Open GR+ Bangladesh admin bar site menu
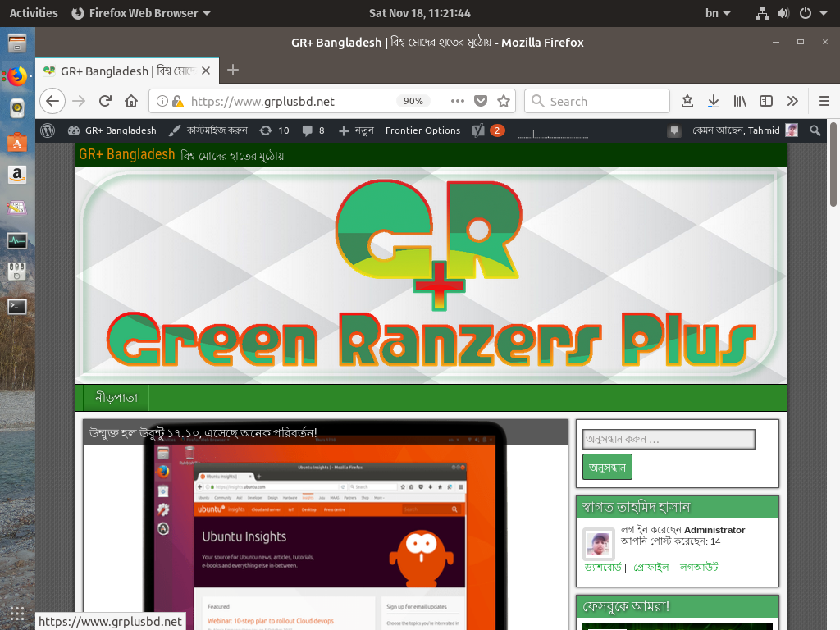 [x=112, y=130]
